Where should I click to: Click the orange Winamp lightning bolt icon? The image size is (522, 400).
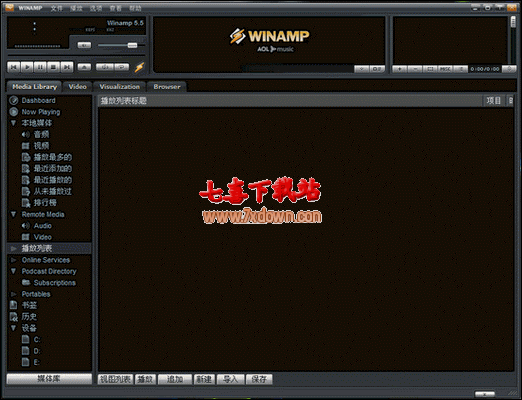(x=139, y=67)
